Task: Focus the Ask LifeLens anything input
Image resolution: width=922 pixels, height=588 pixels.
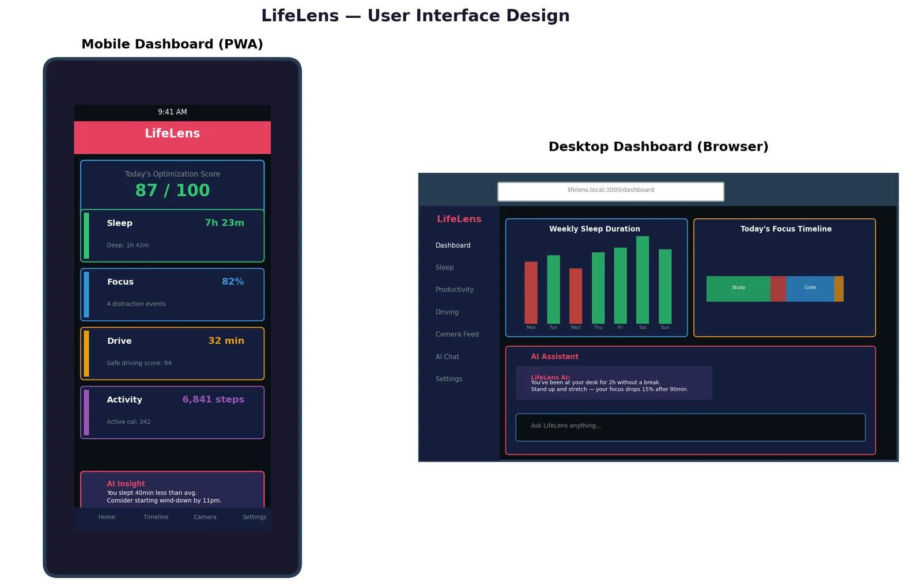Action: [x=690, y=427]
